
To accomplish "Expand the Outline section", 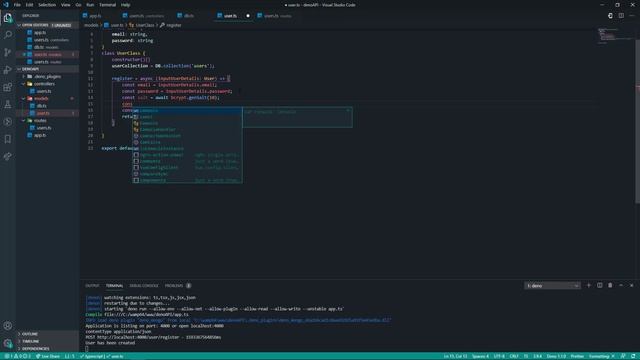I will (x=47, y=334).
